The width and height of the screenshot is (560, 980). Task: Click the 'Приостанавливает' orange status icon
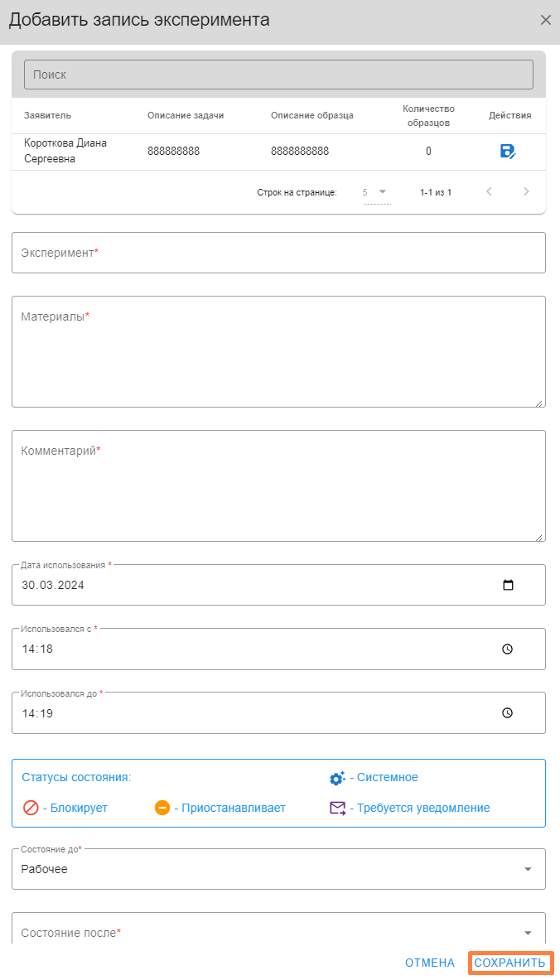point(162,808)
